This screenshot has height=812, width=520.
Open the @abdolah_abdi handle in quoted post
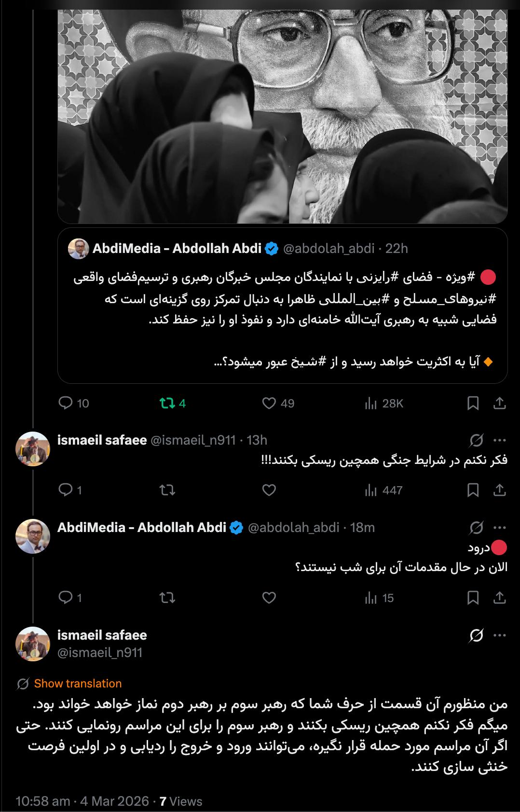pyautogui.click(x=328, y=249)
